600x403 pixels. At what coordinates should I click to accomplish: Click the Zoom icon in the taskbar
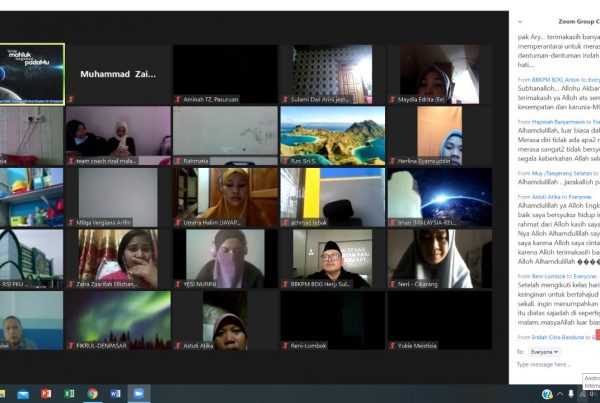click(x=138, y=393)
